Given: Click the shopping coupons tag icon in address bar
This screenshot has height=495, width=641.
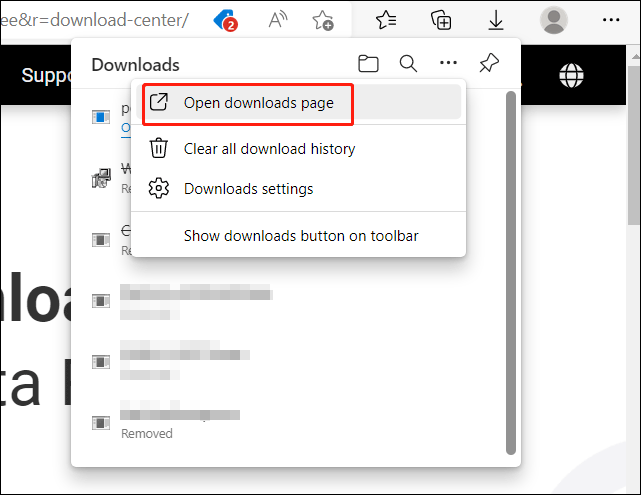Looking at the screenshot, I should 226,20.
